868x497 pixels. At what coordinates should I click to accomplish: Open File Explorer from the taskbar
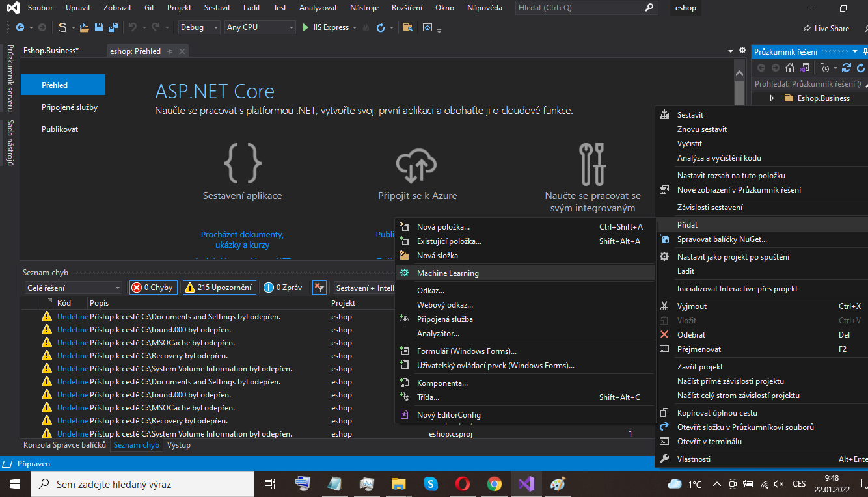pyautogui.click(x=398, y=484)
